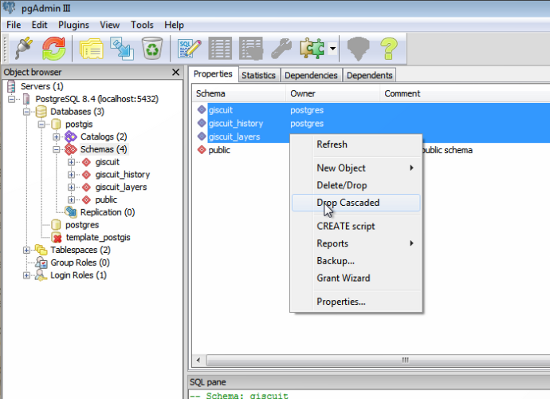Viewport: 550px width, 399px height.
Task: Click the plug connect-to-server toolbar icon
Action: coord(24,48)
